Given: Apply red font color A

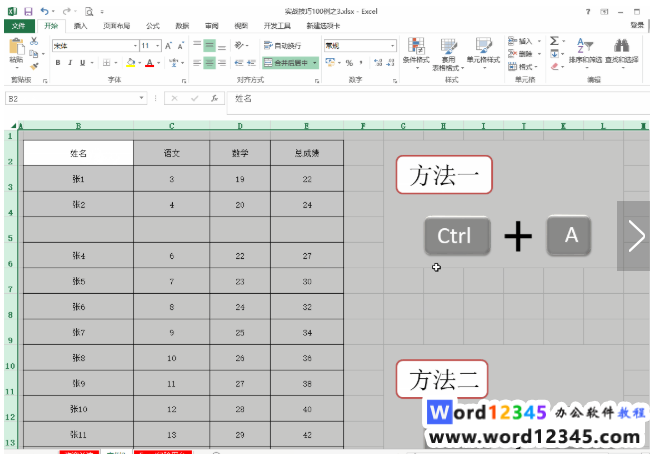Looking at the screenshot, I should point(150,63).
